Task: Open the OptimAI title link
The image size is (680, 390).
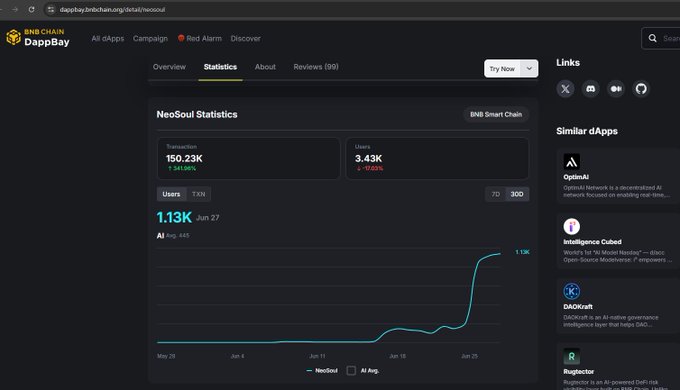Action: (576, 177)
